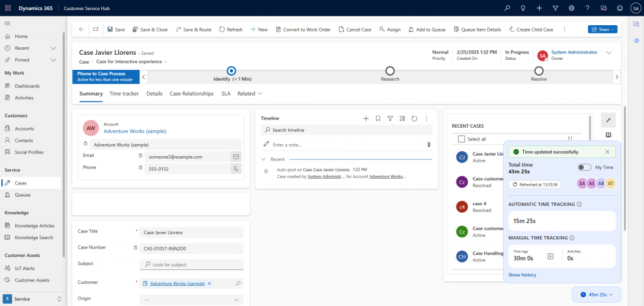Screen dimensions: 644x306
Task: Click the phone call icon beside 555-0152
Action: point(236,168)
